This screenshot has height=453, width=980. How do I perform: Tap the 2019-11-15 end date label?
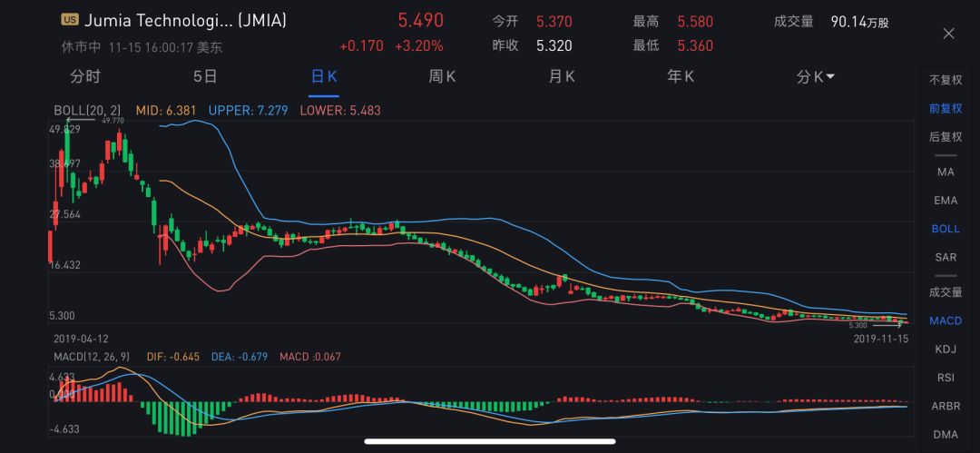(880, 339)
